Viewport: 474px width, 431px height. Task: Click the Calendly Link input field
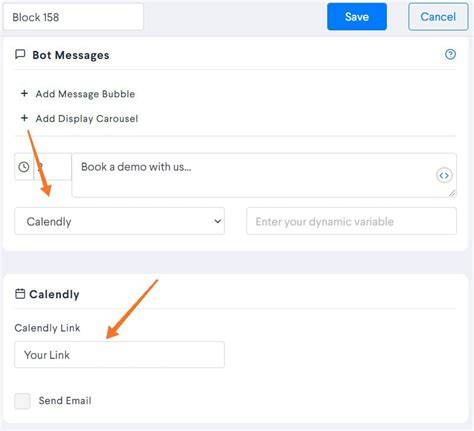coord(119,355)
